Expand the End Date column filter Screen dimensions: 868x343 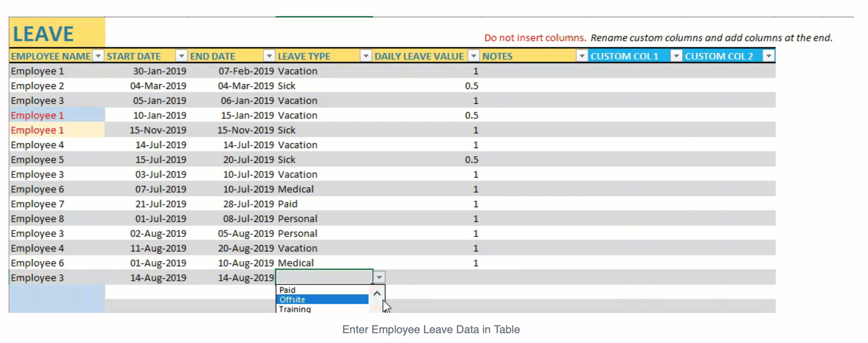point(269,56)
